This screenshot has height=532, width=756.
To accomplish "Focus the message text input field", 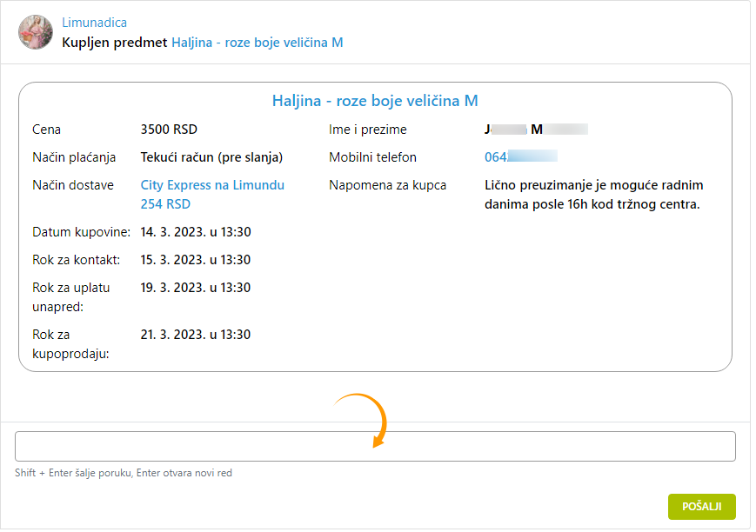I will 375,447.
